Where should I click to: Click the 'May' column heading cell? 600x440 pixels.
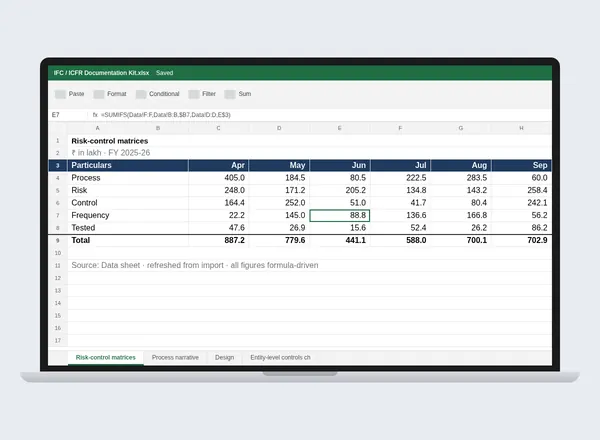[x=279, y=165]
